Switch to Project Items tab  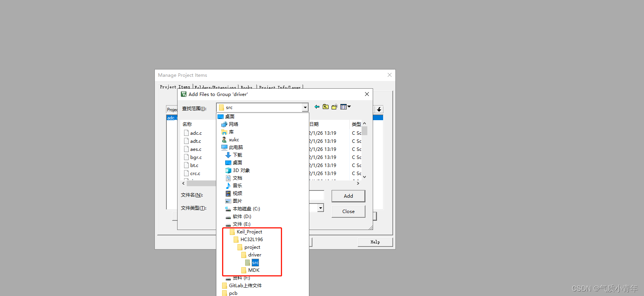pos(175,87)
